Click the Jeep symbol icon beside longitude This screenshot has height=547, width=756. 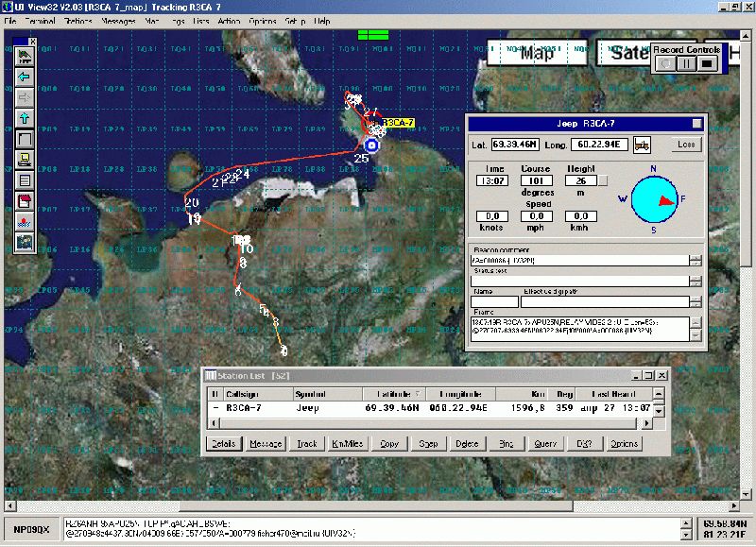pyautogui.click(x=642, y=145)
